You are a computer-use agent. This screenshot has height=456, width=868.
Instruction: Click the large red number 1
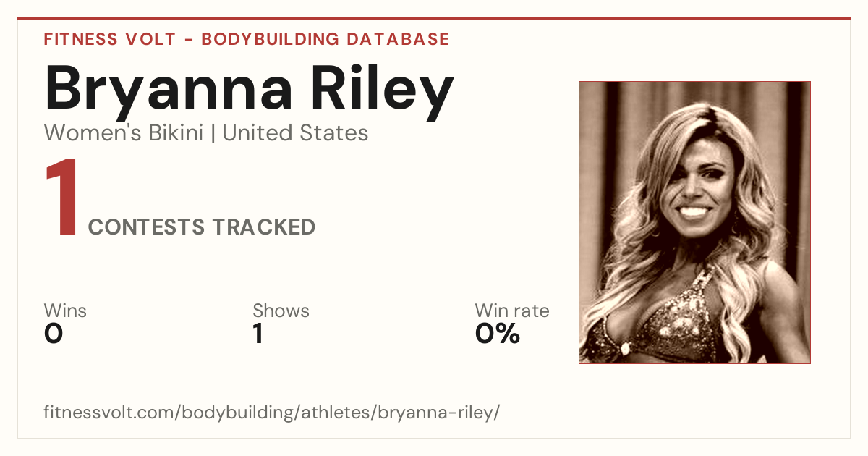(x=61, y=198)
